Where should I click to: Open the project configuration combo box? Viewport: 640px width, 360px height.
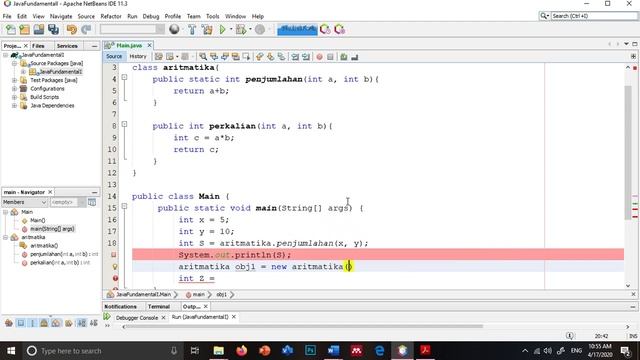pos(132,29)
